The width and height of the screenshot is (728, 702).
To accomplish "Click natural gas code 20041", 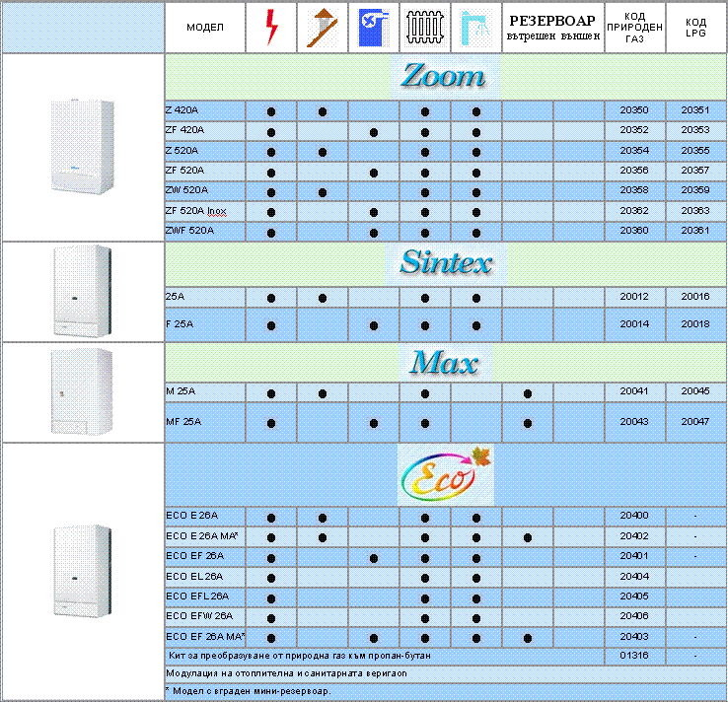I will click(634, 391).
